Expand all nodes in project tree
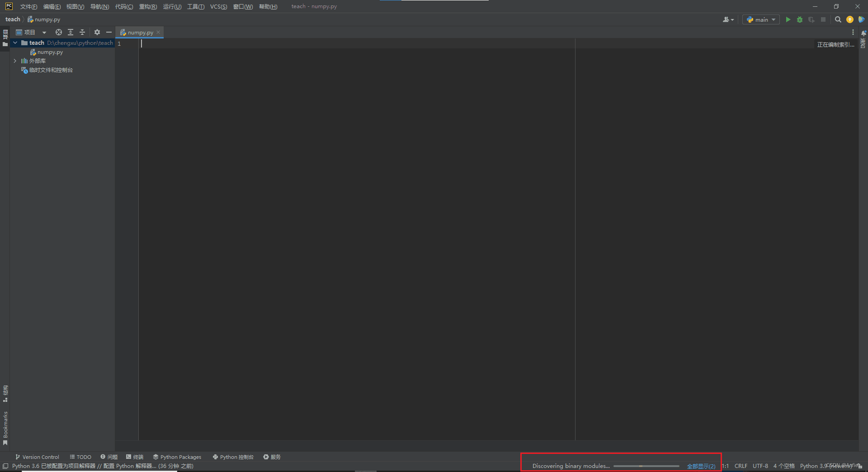 (71, 32)
